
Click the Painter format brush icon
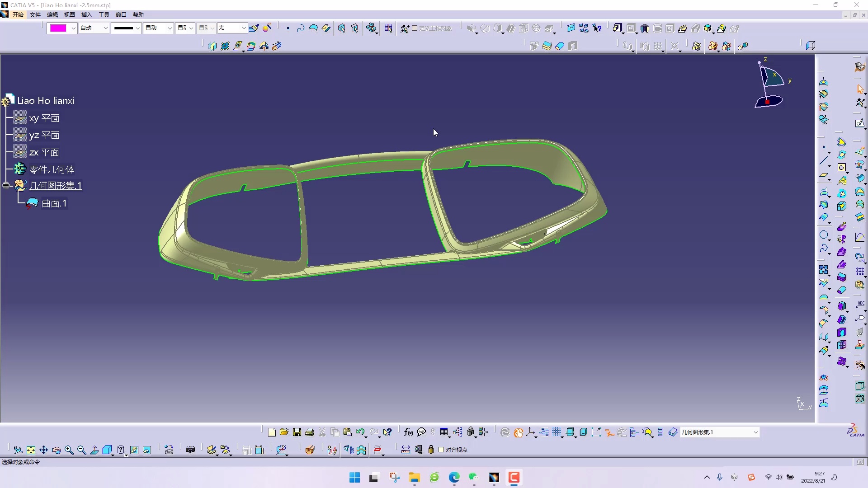[x=254, y=28]
